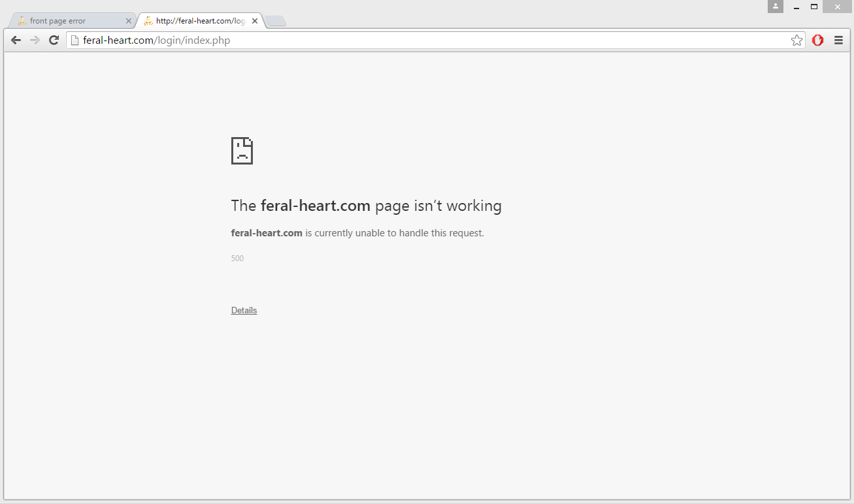This screenshot has height=504, width=854.
Task: Click the sad page error icon
Action: tap(242, 151)
